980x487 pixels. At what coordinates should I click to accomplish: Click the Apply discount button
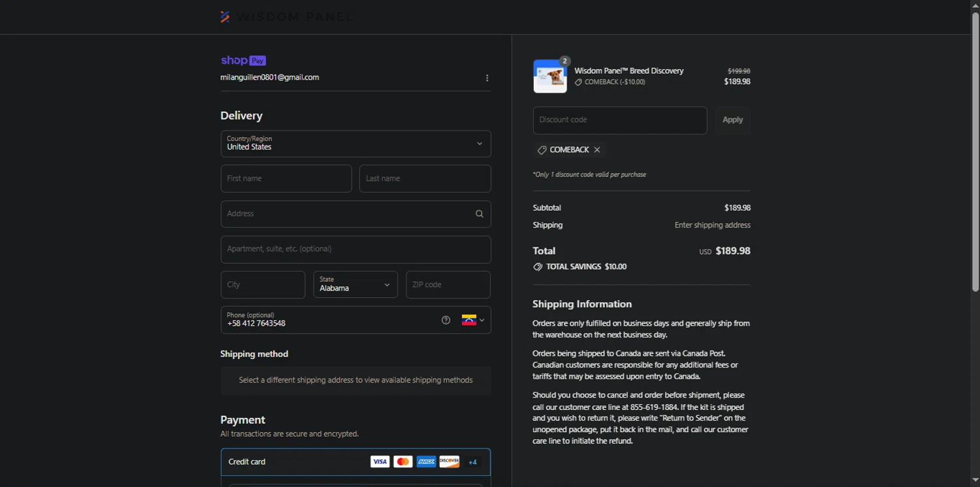[732, 120]
